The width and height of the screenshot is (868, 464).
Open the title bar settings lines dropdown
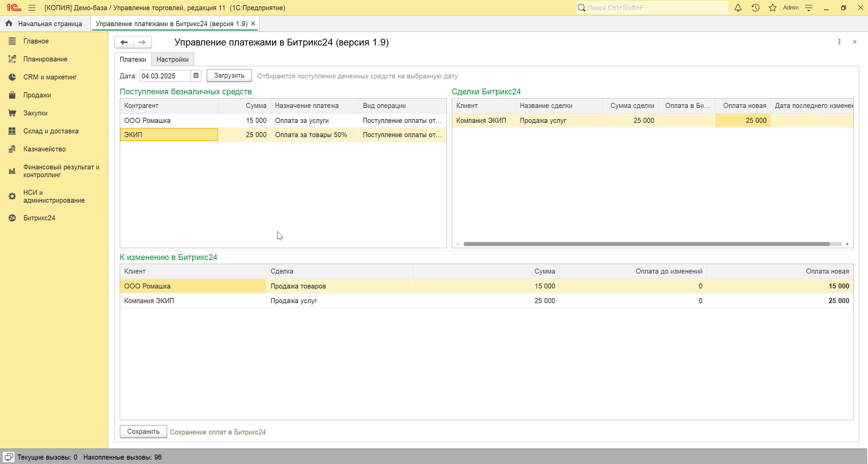coord(809,8)
